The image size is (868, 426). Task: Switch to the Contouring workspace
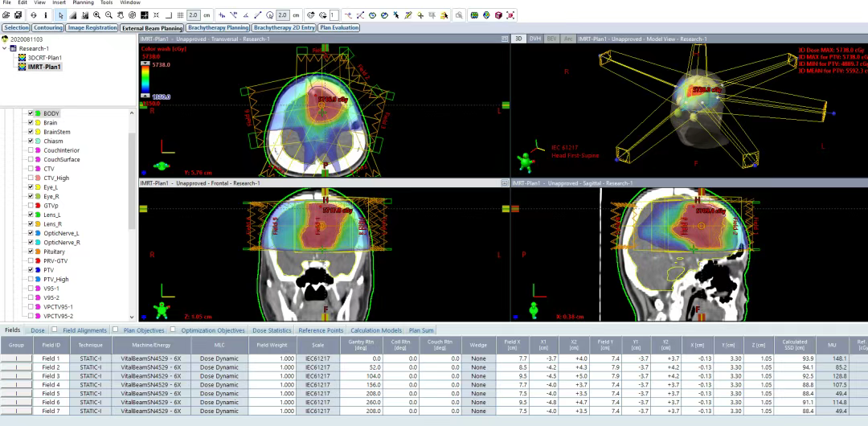pyautogui.click(x=48, y=27)
